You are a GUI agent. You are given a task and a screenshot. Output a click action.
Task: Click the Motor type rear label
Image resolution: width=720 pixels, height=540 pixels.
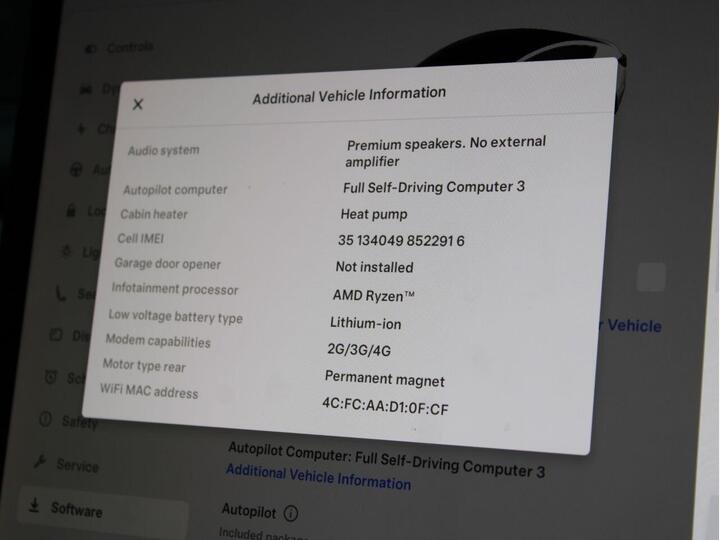pyautogui.click(x=144, y=366)
